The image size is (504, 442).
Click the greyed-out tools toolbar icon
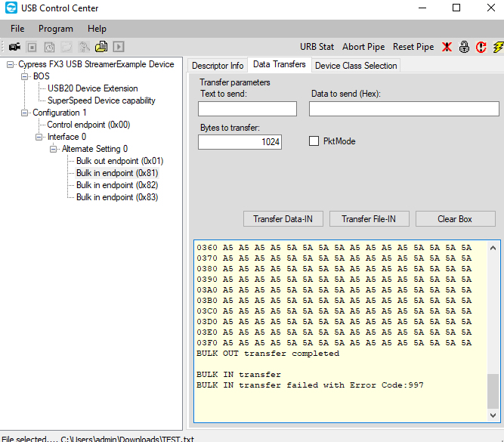pos(84,48)
